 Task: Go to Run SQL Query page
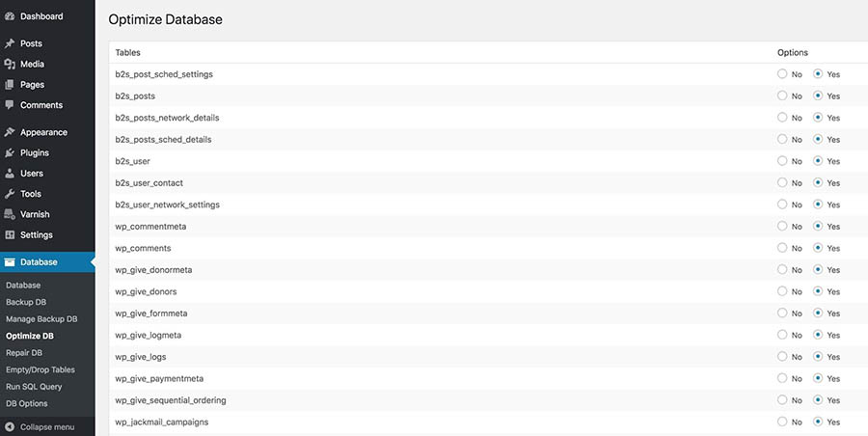pos(34,387)
